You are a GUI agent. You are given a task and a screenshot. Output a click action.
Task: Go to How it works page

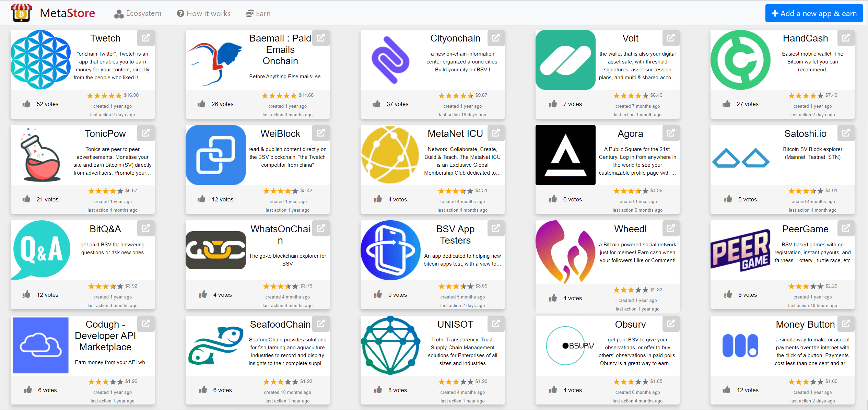[204, 13]
